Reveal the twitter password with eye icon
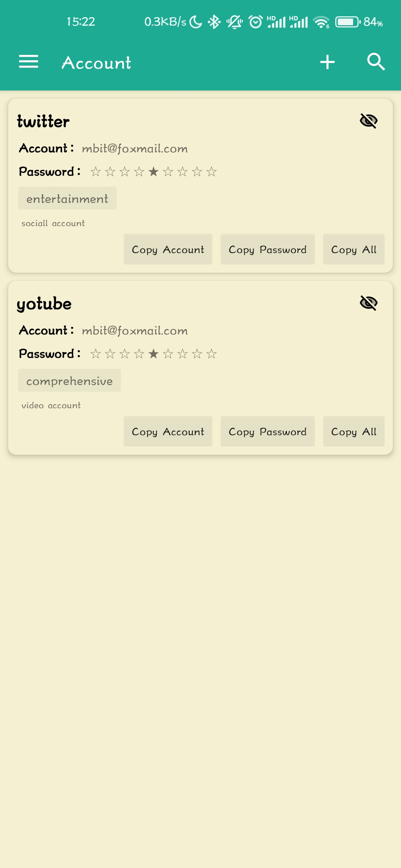The width and height of the screenshot is (401, 868). click(369, 121)
